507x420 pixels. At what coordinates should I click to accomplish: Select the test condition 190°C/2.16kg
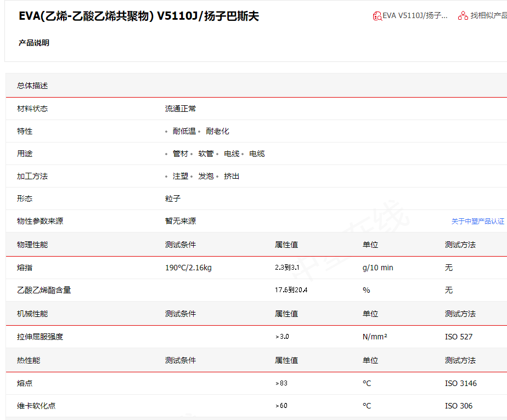tap(189, 268)
